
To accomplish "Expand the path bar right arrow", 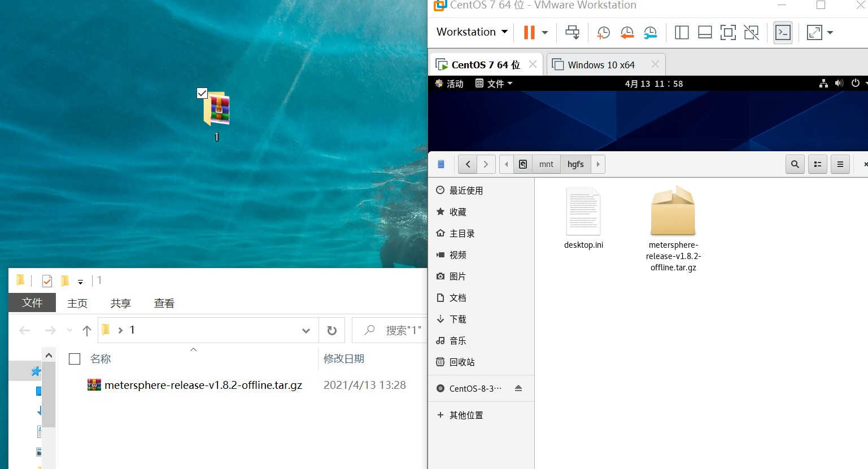I will pos(598,164).
